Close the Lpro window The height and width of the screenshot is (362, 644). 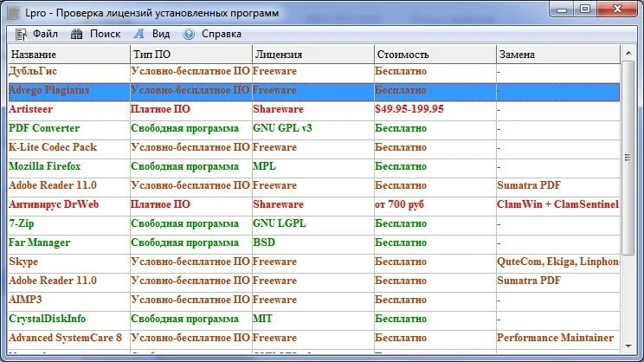(x=617, y=10)
